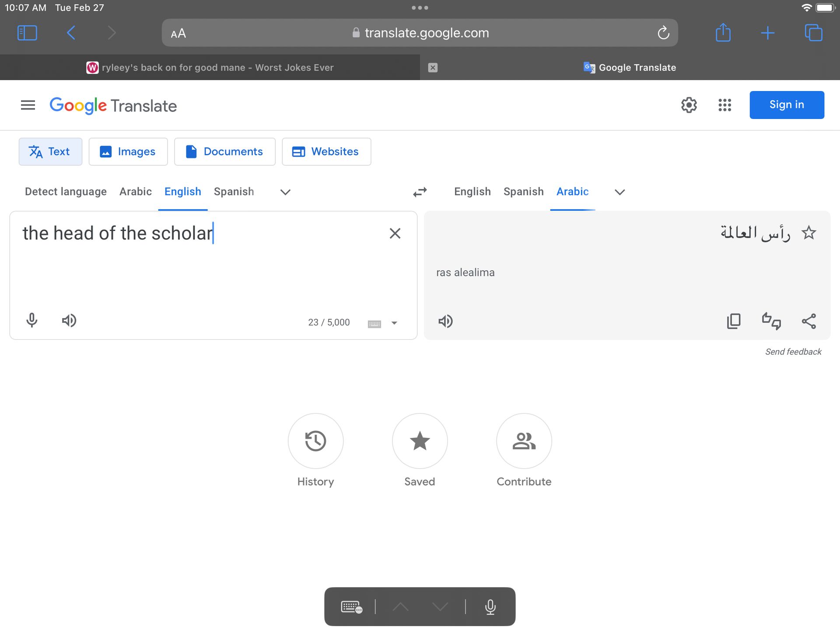Viewport: 840px width, 630px height.
Task: Expand more target languages list
Action: point(619,192)
